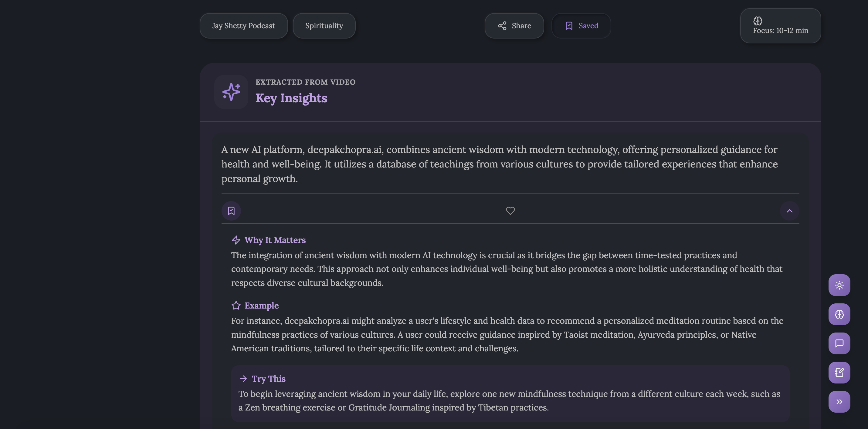Click the sparkle icon beside Key Insights
The image size is (868, 429).
[x=231, y=92]
